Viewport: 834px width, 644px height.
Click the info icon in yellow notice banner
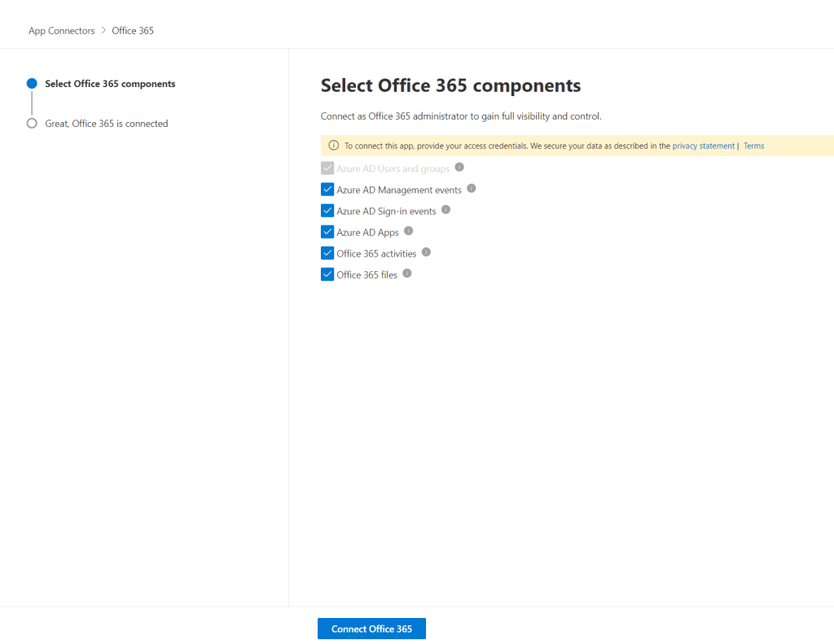point(333,146)
